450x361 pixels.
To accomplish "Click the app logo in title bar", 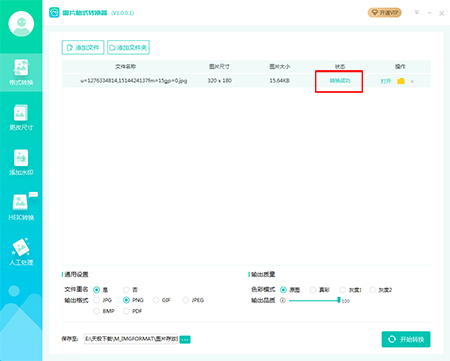I will point(54,13).
